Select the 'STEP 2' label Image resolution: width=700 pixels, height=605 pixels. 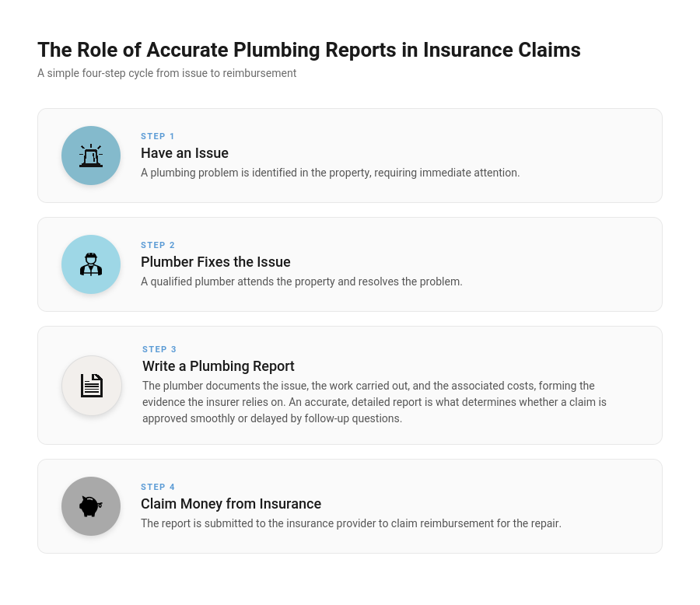158,245
